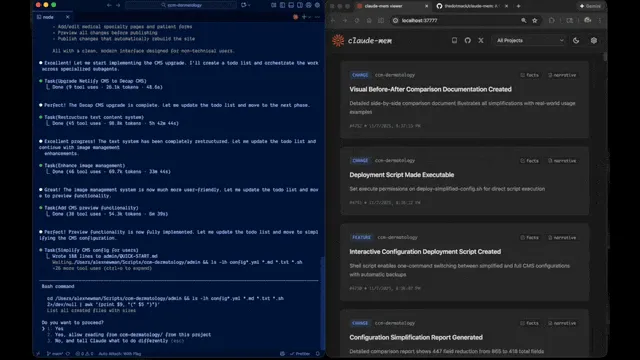
Task: Switch to claude-mem viewer tab
Action: (x=392, y=6)
